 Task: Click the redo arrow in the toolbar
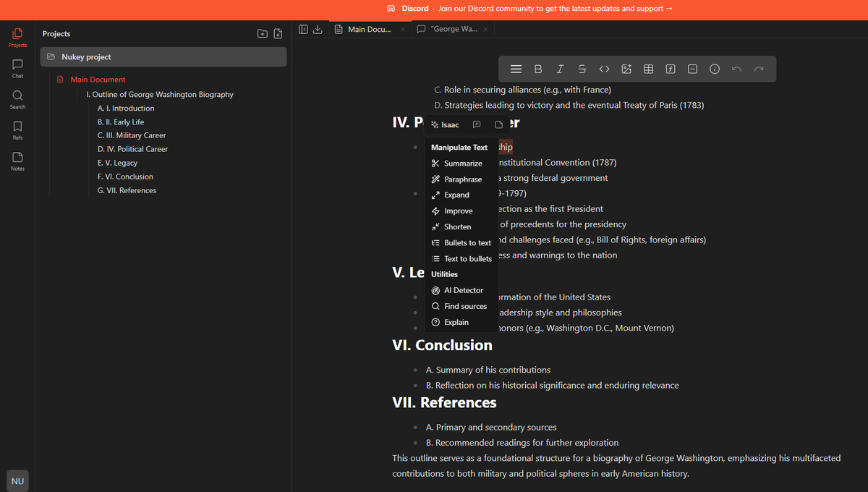pyautogui.click(x=759, y=69)
